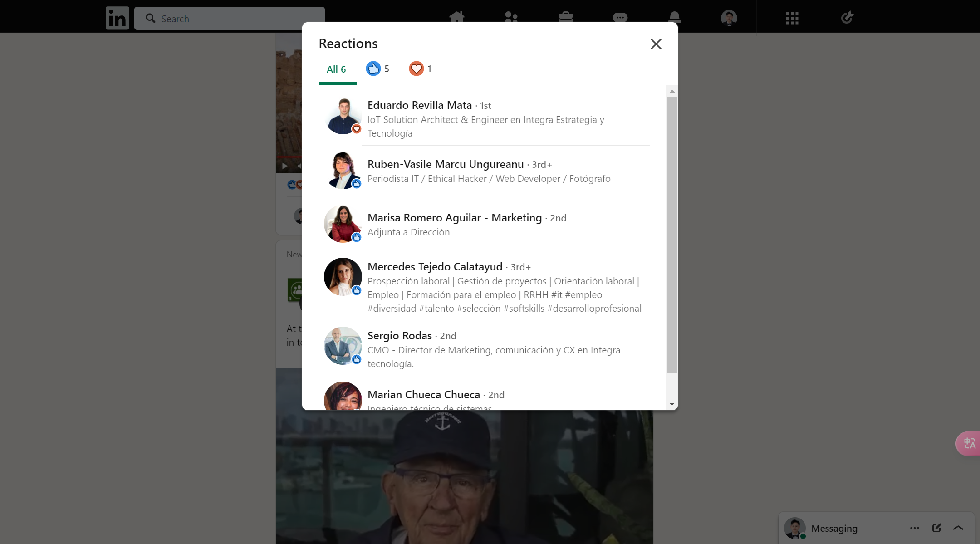Open the Me profile avatar menu
Screen dimensions: 980x544
tap(729, 18)
